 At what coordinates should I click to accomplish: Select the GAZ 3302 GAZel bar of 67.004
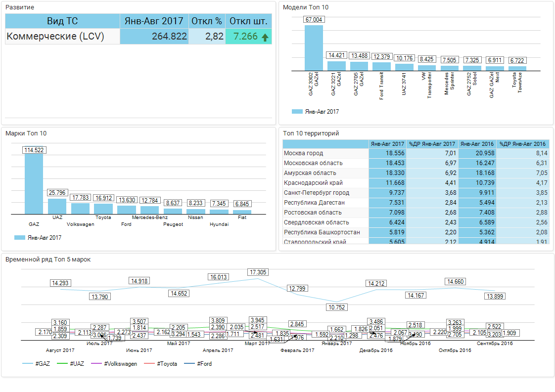(x=314, y=47)
